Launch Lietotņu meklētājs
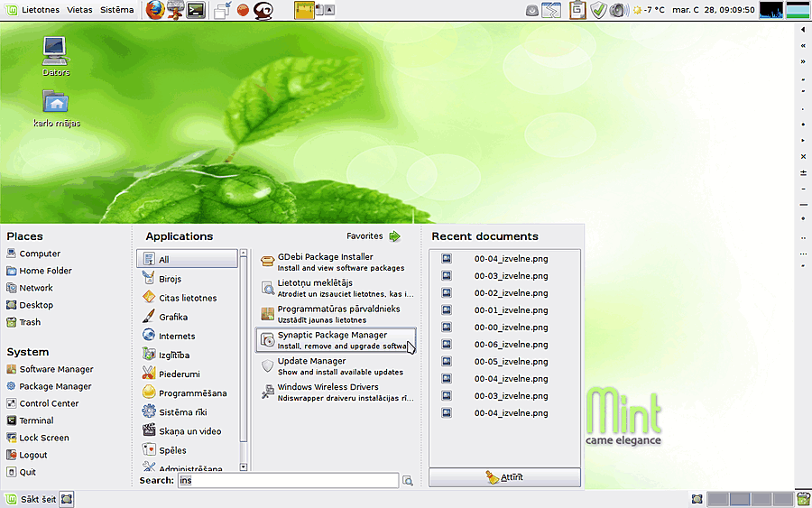Viewport: 812px width, 508px height. pos(336,288)
